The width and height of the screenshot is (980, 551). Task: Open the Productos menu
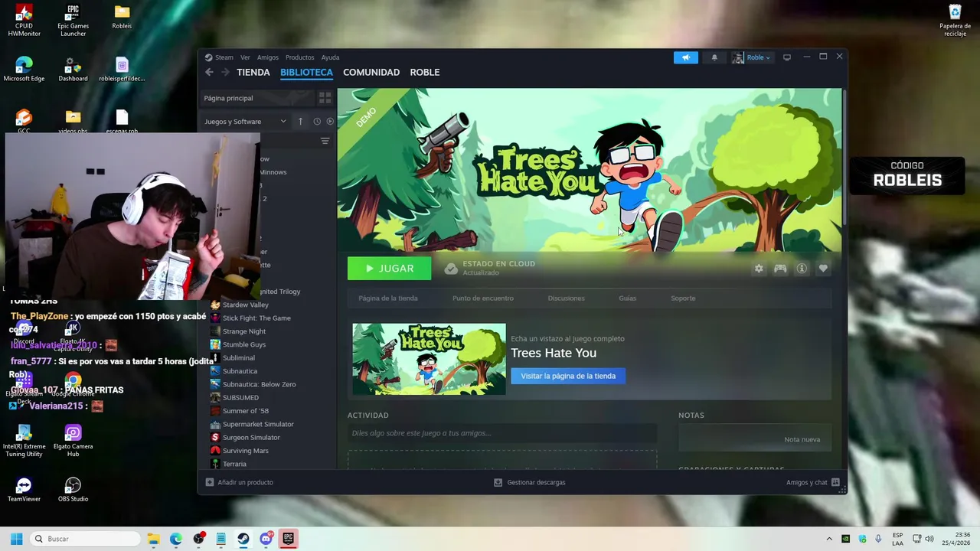299,57
